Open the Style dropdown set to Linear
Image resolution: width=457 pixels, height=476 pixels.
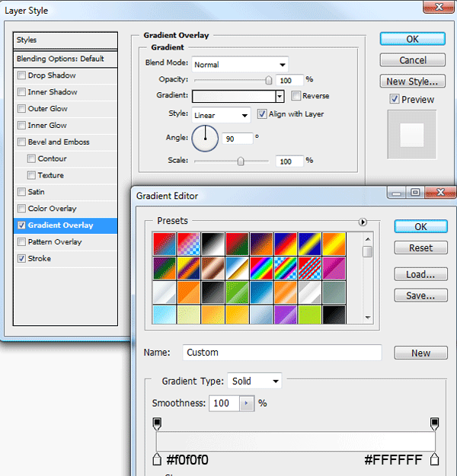point(221,115)
